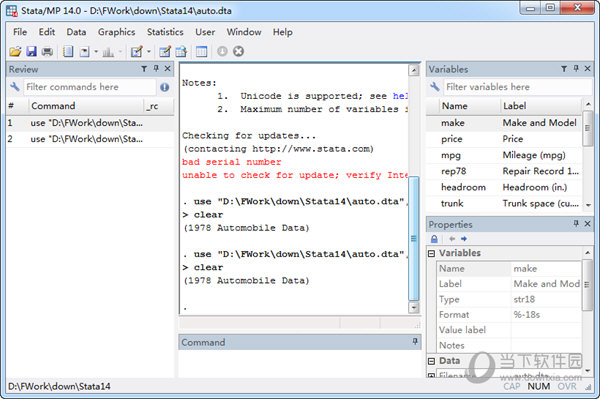Click the Name column header in Variables
Viewport: 600px width, 399px height.
(x=463, y=106)
